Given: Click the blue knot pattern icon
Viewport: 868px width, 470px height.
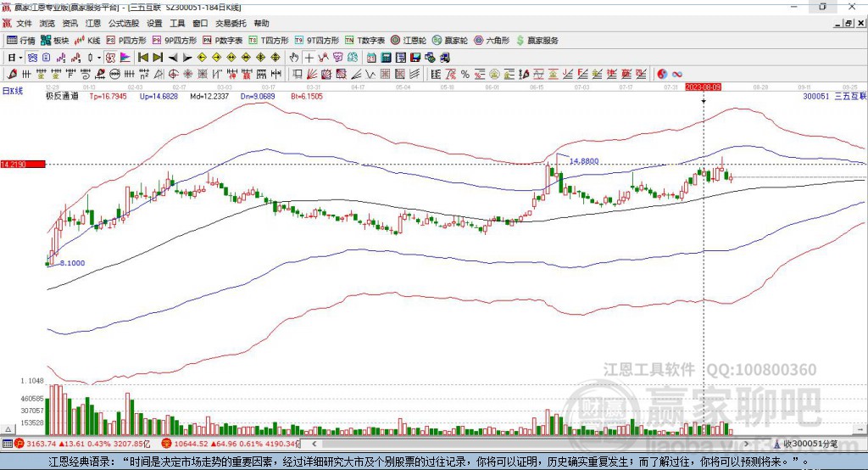Looking at the screenshot, I should [33, 58].
